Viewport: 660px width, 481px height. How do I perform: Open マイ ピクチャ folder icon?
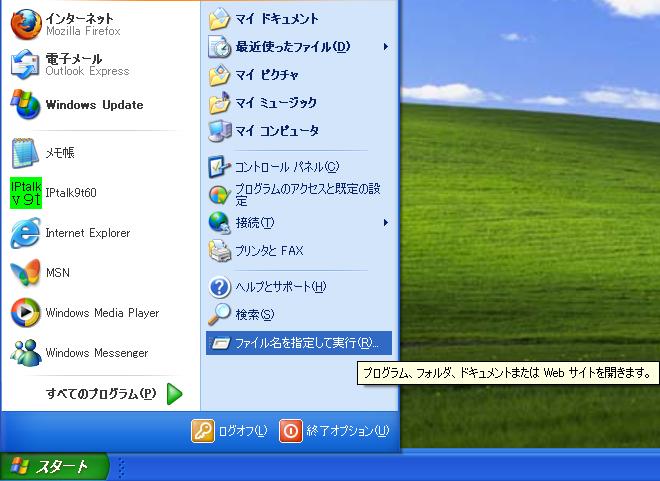[219, 75]
